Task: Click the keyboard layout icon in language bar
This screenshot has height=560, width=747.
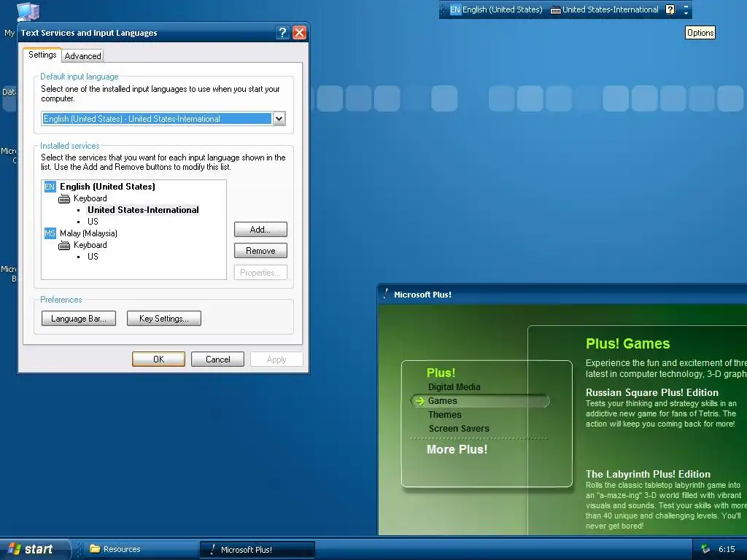Action: click(555, 10)
